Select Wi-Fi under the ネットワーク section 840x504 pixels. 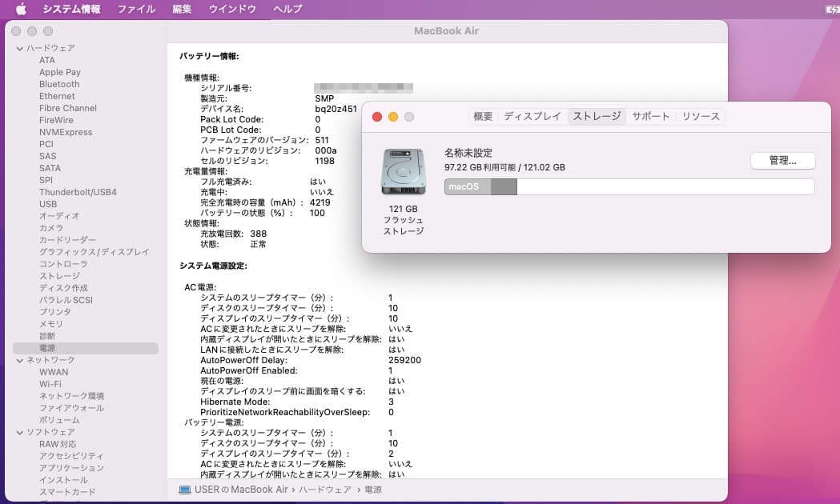(50, 383)
